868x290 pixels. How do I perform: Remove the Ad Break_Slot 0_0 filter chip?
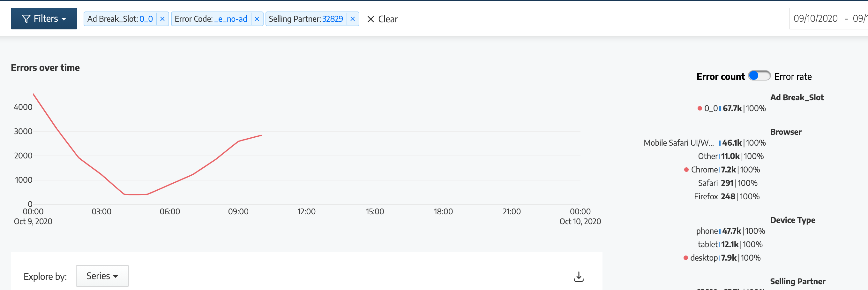click(162, 19)
